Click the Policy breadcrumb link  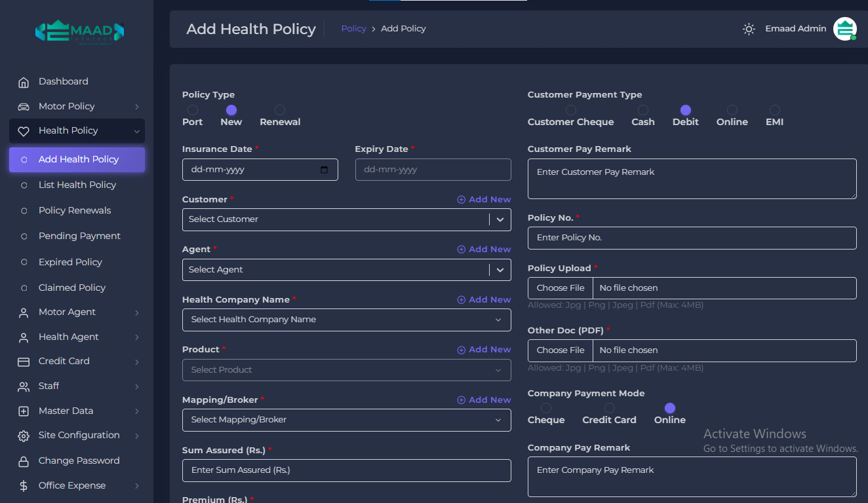point(353,29)
